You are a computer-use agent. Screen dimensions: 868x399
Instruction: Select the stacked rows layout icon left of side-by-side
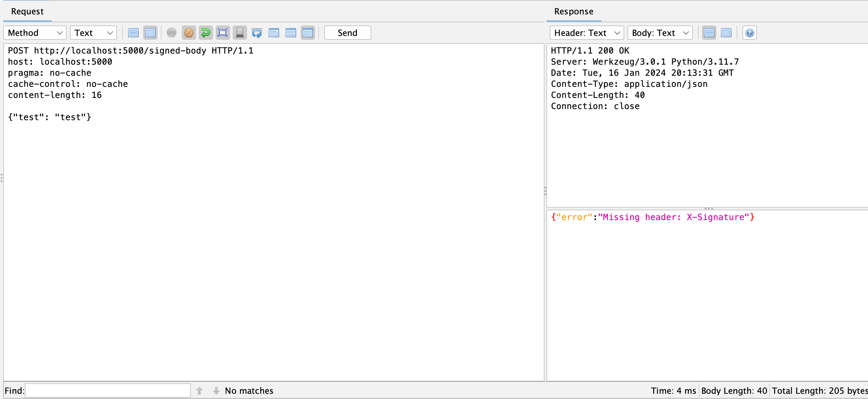[x=291, y=33]
